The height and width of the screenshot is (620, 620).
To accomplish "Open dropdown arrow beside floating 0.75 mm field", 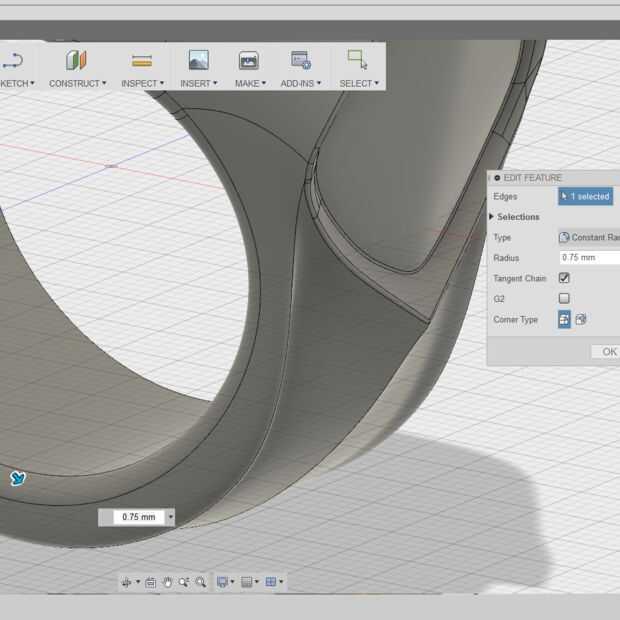I will [x=171, y=517].
